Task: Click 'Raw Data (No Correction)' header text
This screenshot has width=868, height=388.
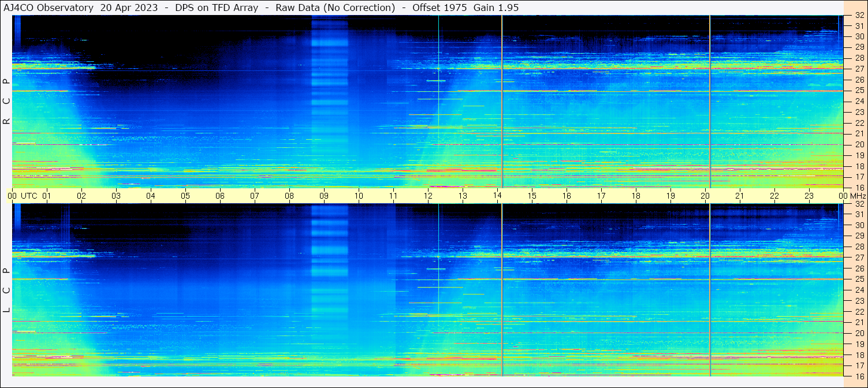Action: 336,8
